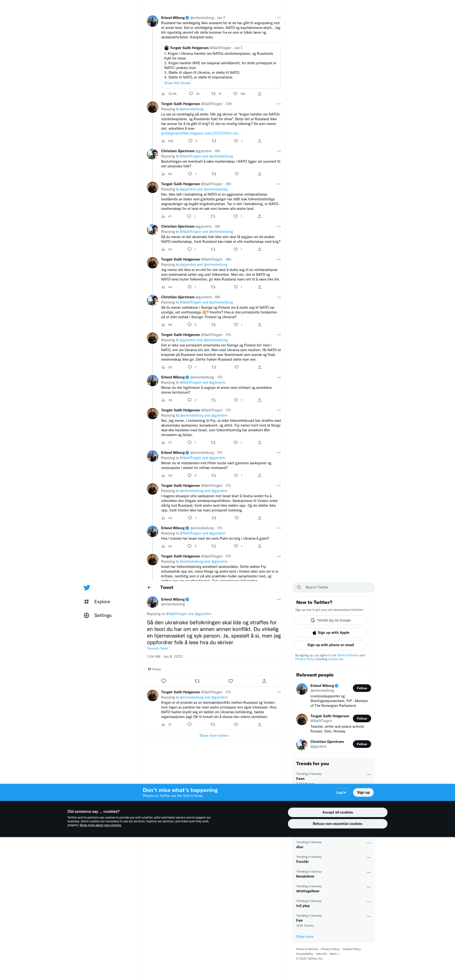Share the main tweet with the share icon

coord(264,681)
